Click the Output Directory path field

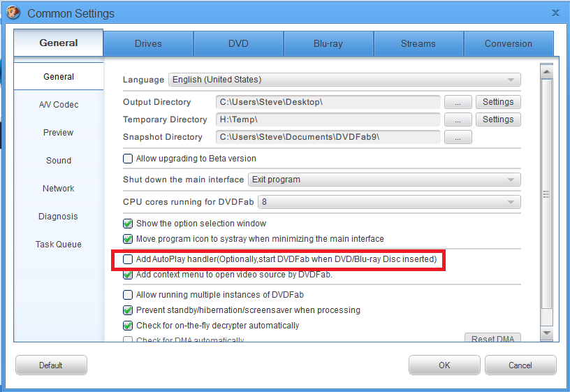[x=328, y=102]
